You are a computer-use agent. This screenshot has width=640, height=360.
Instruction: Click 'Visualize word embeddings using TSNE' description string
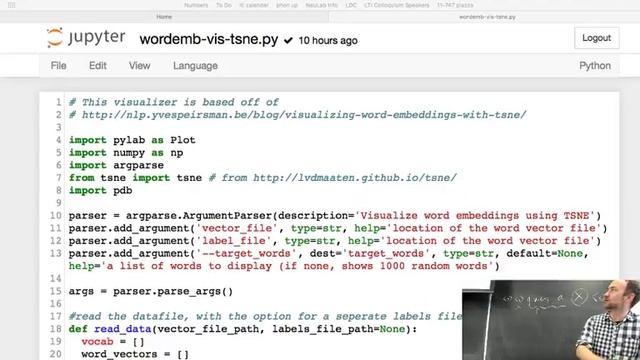click(476, 216)
